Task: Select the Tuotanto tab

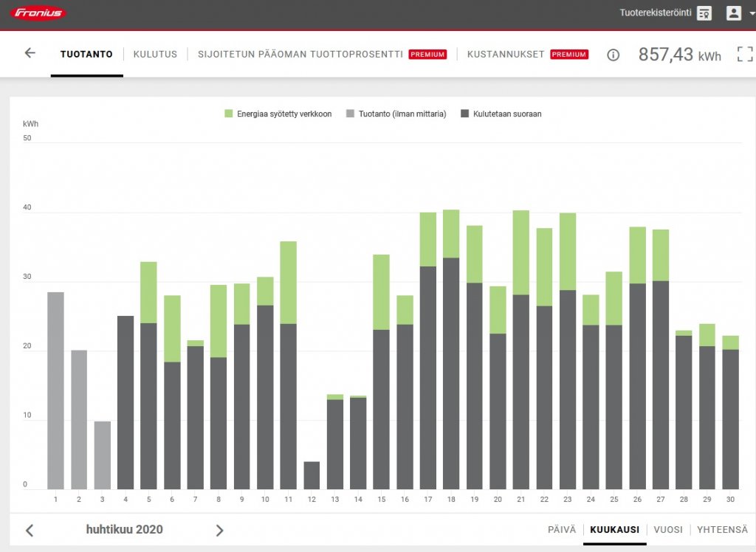Action: pos(86,54)
